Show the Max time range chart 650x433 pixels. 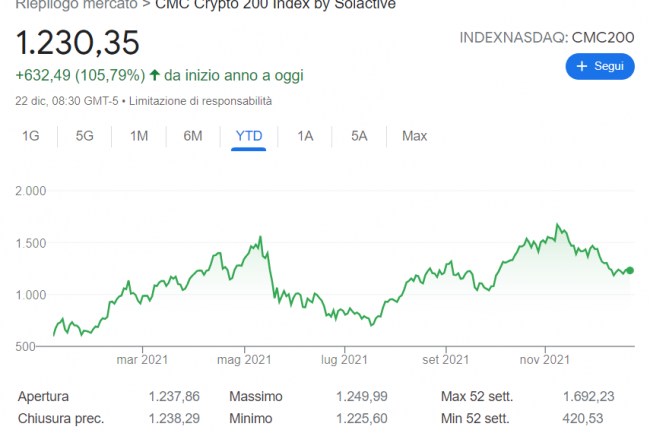(x=414, y=136)
